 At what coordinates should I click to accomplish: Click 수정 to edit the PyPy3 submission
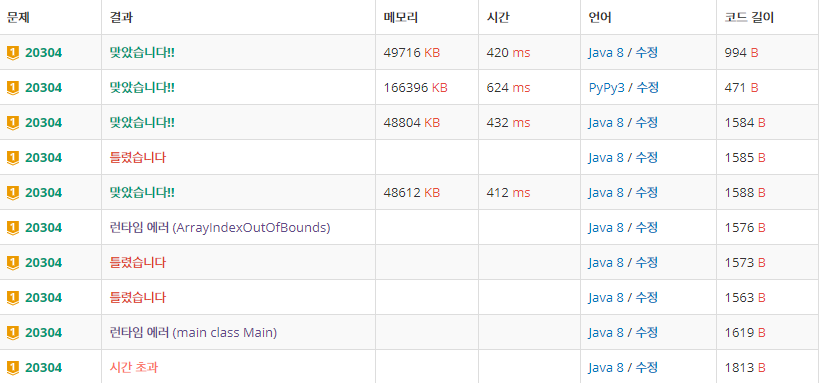(x=647, y=87)
